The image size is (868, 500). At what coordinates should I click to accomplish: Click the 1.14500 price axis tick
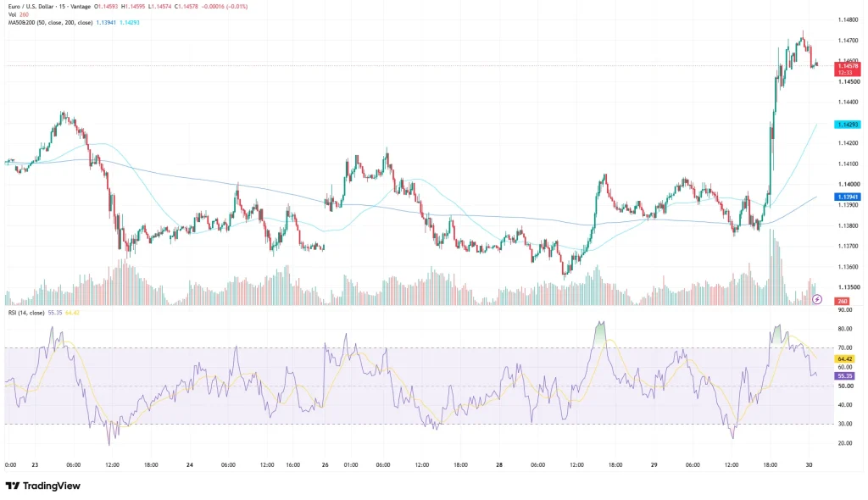pos(849,82)
